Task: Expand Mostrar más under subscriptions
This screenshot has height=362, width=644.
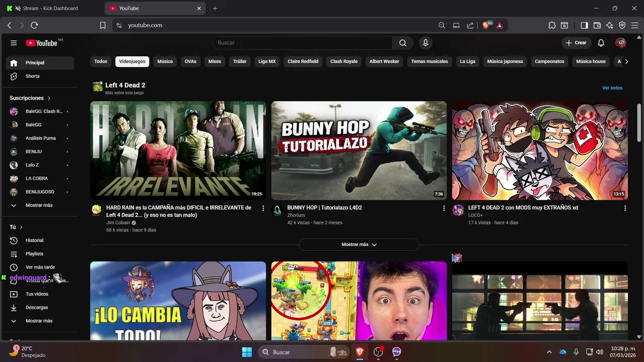Action: pyautogui.click(x=40, y=205)
